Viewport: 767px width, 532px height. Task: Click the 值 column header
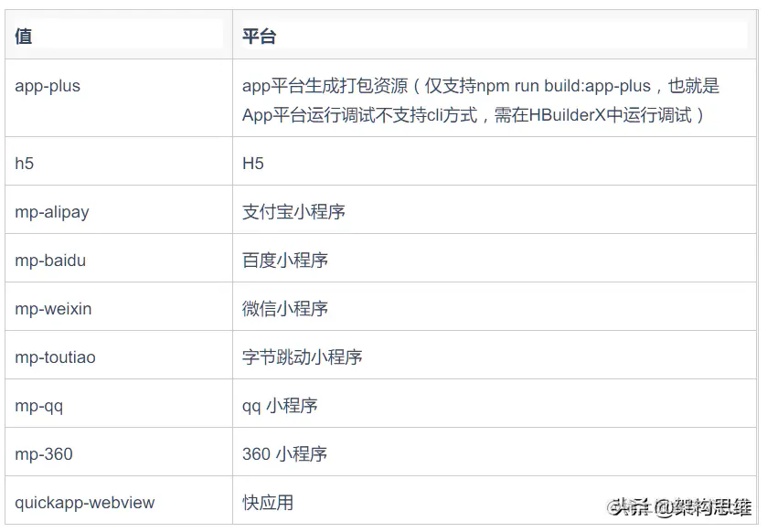click(x=22, y=36)
